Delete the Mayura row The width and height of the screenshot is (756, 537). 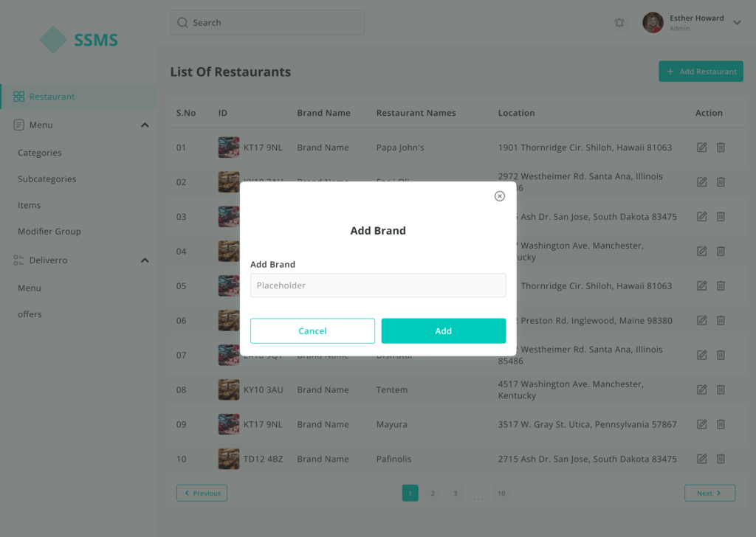pyautogui.click(x=721, y=424)
